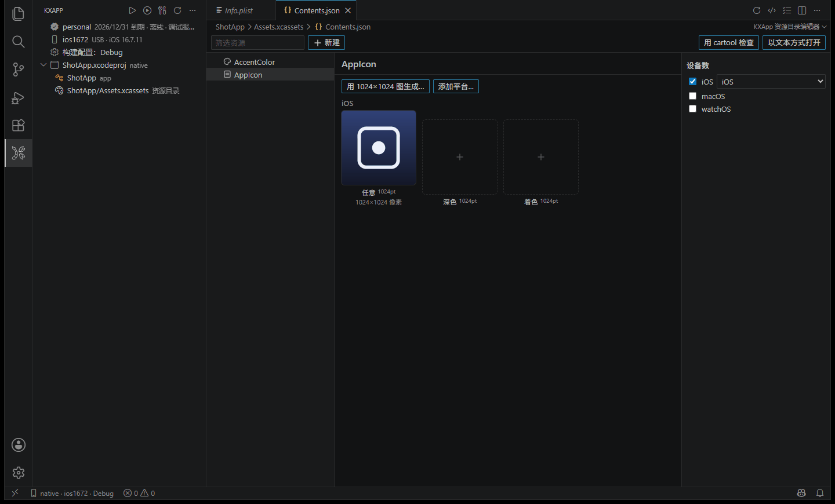Click the editor toolbar refresh icon
Viewport: 835px width, 504px height.
(x=757, y=10)
